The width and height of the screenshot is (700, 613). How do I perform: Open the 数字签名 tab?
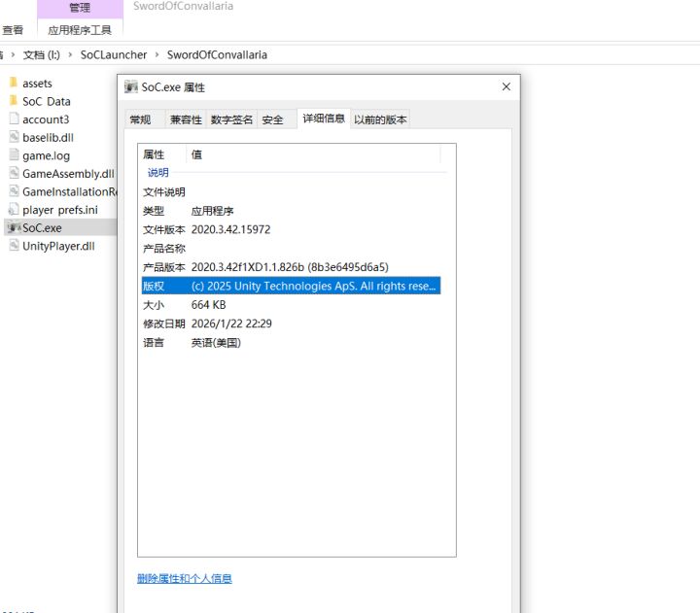231,119
